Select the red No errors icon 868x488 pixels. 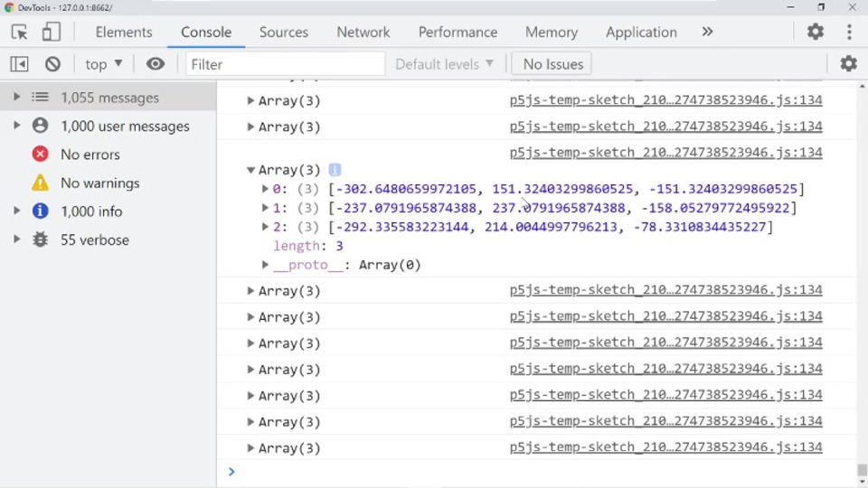40,154
